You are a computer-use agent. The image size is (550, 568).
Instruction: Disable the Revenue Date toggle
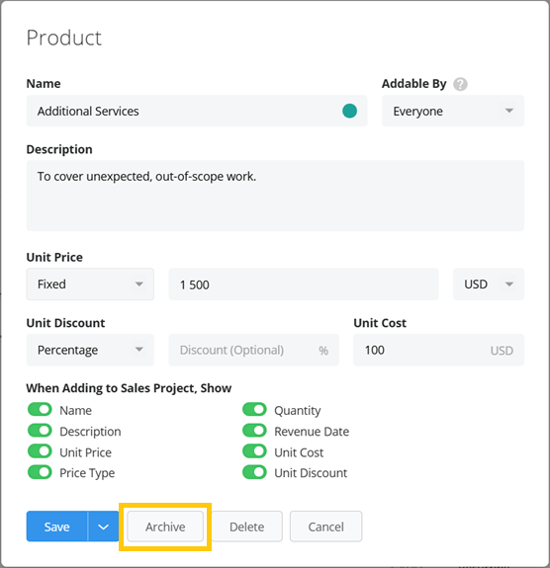pos(255,431)
